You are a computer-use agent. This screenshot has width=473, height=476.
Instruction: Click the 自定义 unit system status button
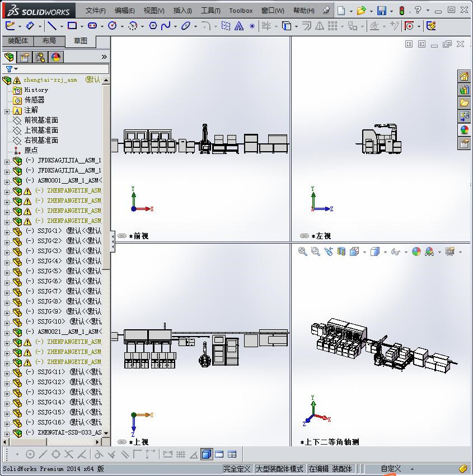tap(391, 469)
